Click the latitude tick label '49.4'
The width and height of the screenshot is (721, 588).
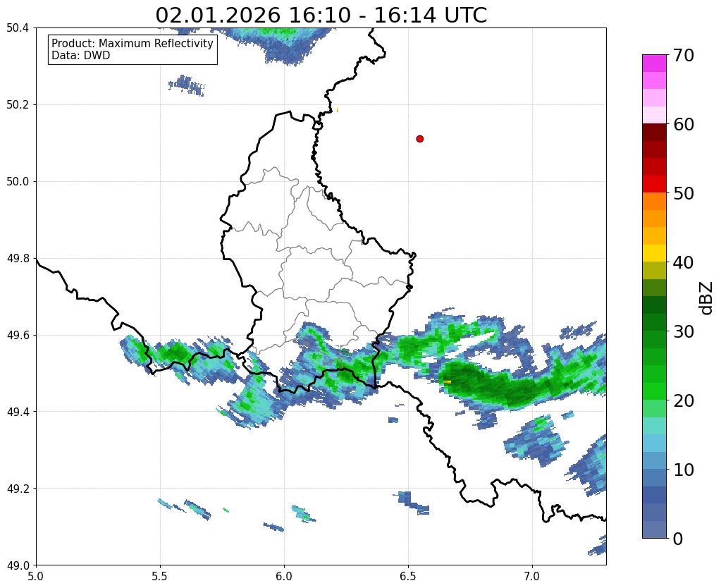[x=18, y=412]
